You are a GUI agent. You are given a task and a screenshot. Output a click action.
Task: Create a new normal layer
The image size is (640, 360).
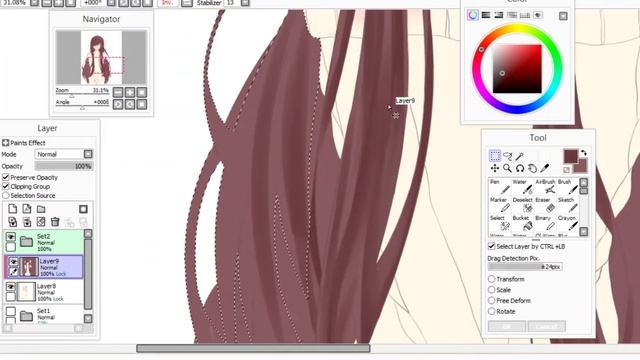13,209
